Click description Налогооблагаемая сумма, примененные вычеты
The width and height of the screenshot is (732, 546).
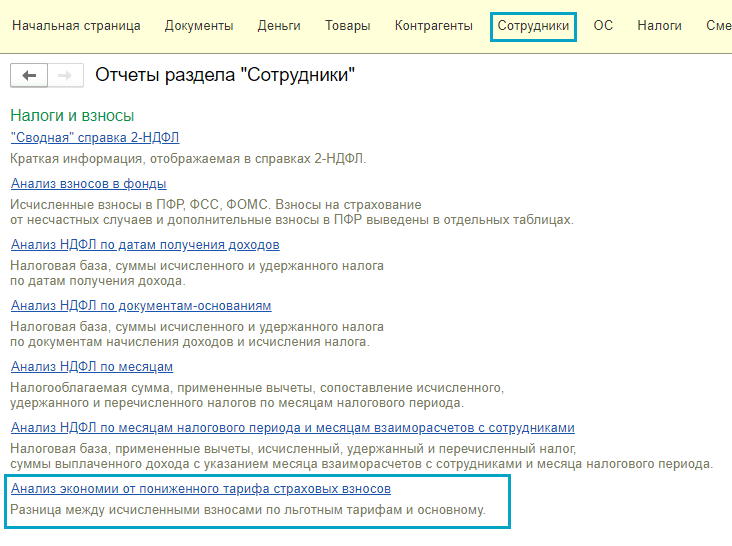tap(257, 388)
